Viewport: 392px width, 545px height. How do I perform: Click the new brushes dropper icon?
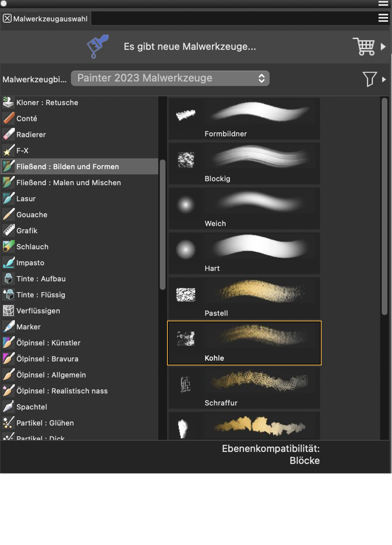[x=98, y=46]
